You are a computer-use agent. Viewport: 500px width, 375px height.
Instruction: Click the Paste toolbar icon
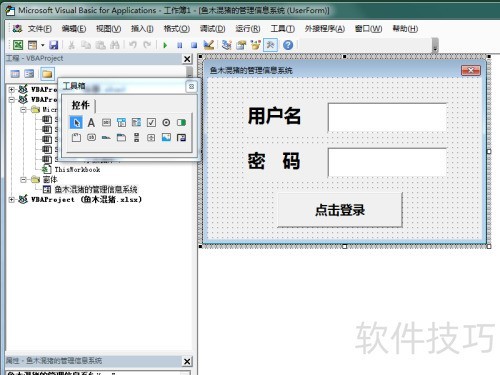point(100,45)
